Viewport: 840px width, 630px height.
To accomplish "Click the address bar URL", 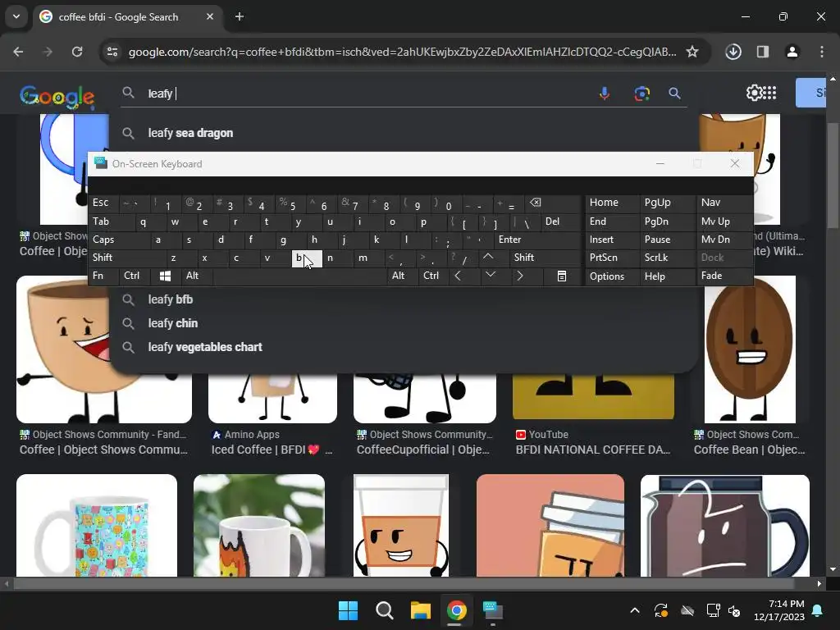I will coord(402,52).
